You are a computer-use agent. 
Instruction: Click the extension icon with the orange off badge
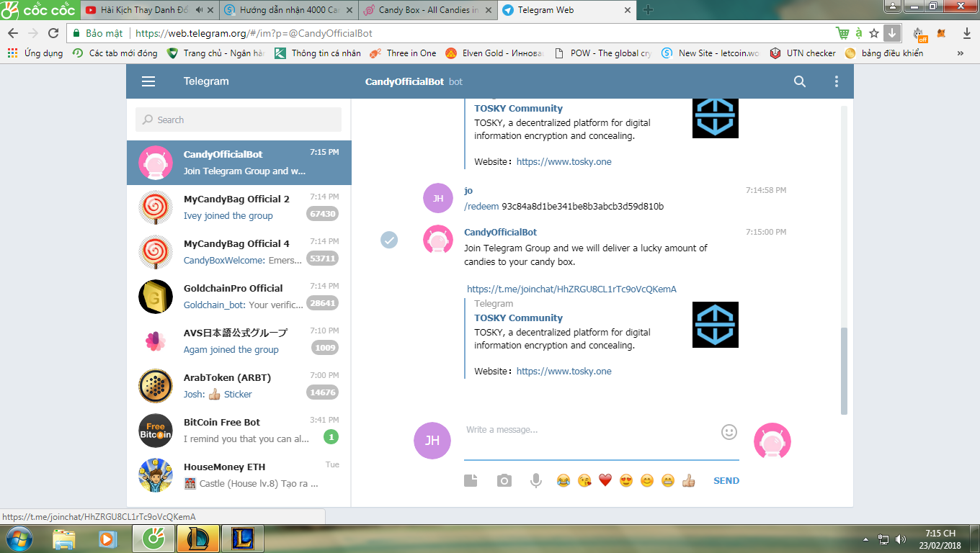[919, 34]
